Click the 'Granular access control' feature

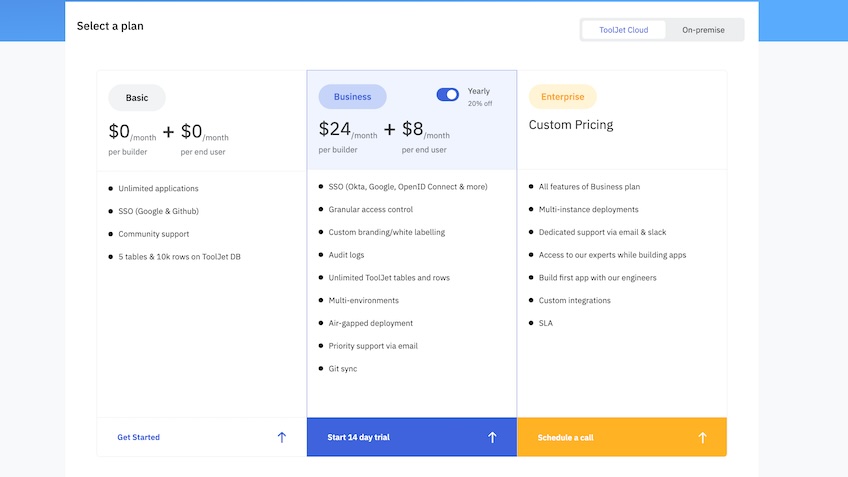tap(370, 209)
